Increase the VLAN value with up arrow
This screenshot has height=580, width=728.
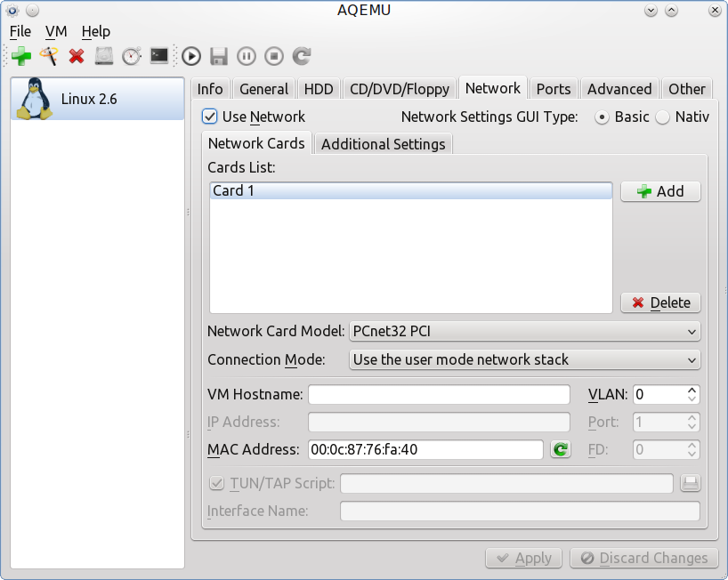pos(692,391)
